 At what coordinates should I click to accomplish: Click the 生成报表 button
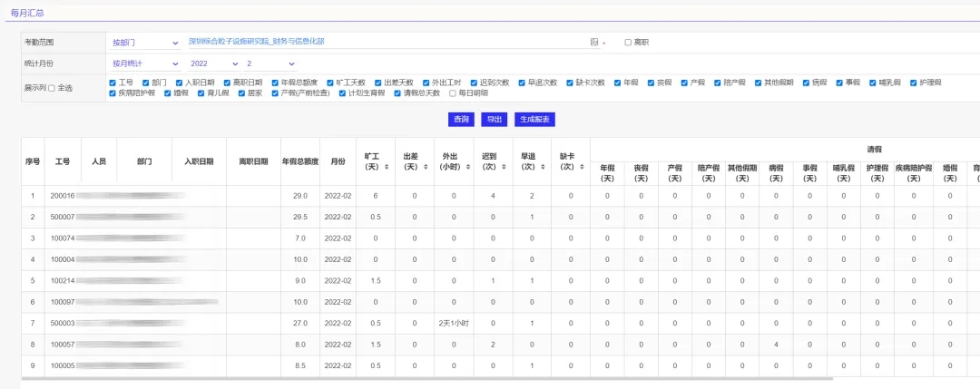pyautogui.click(x=534, y=120)
